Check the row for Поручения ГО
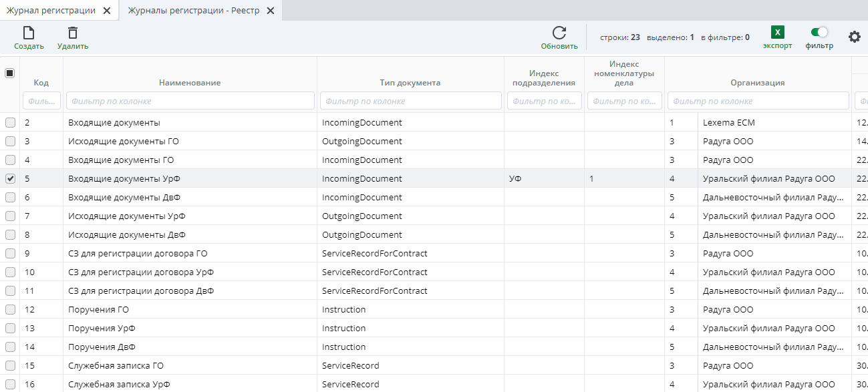868x392 pixels. [10, 310]
